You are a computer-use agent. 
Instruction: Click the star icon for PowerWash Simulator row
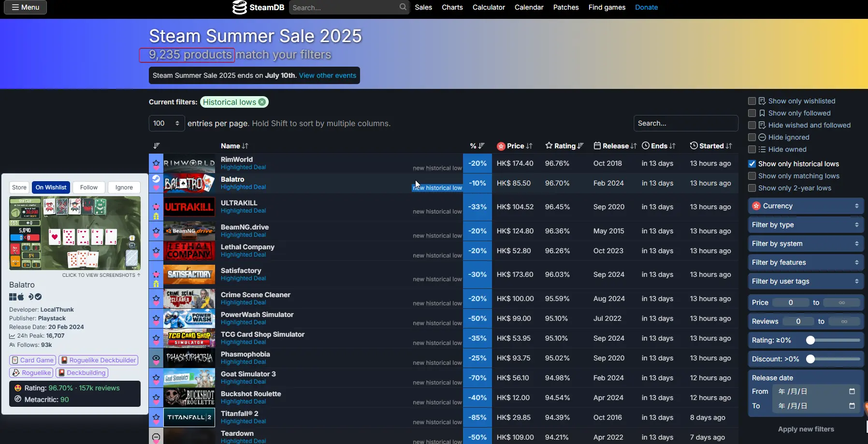click(x=156, y=319)
